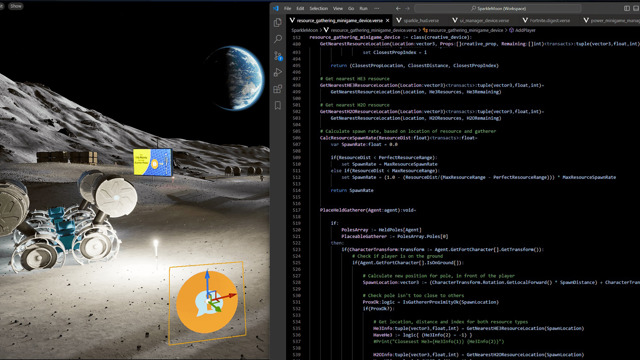
Task: Click the PlaceHeldGatherer function definition
Action: point(368,210)
